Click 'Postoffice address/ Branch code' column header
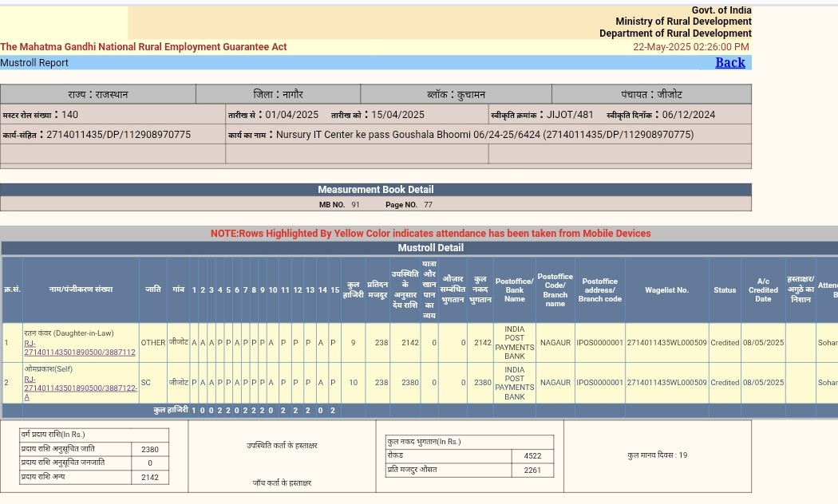Image resolution: width=838 pixels, height=504 pixels. click(x=599, y=290)
